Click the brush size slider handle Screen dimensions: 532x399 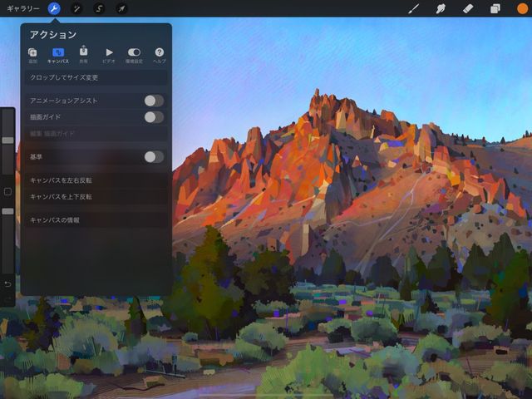coord(7,140)
